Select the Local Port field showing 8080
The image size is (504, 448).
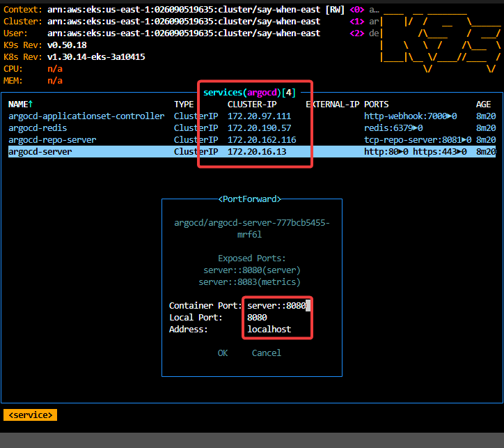point(278,318)
